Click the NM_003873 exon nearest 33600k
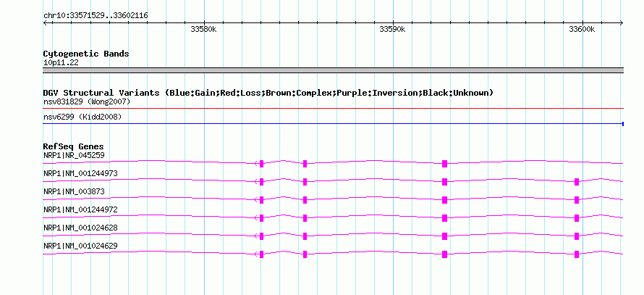This screenshot has width=644, height=295. tap(577, 200)
